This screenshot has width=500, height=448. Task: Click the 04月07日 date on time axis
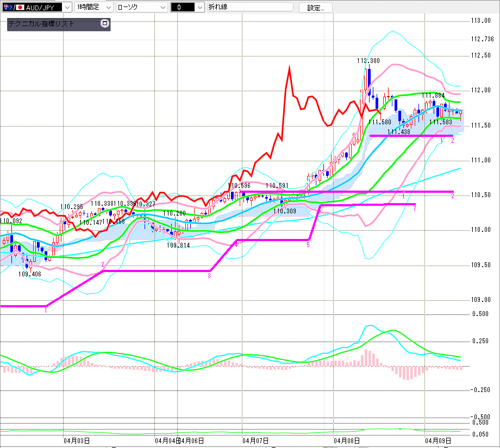255,440
